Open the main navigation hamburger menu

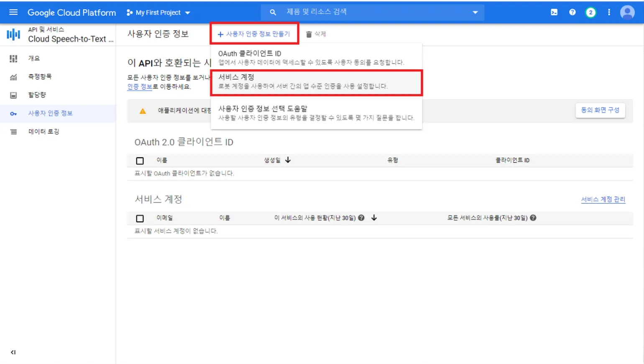tap(13, 12)
